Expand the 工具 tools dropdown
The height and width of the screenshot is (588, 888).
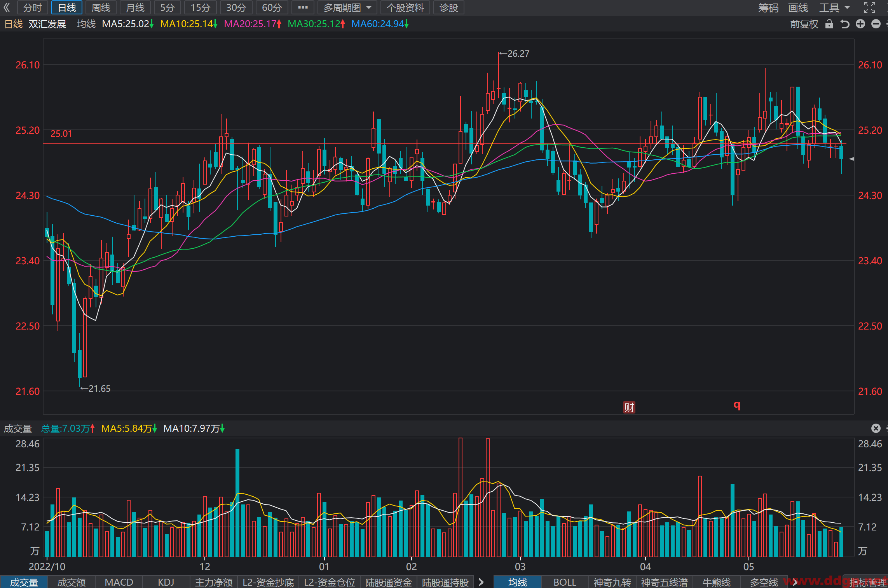pos(834,7)
